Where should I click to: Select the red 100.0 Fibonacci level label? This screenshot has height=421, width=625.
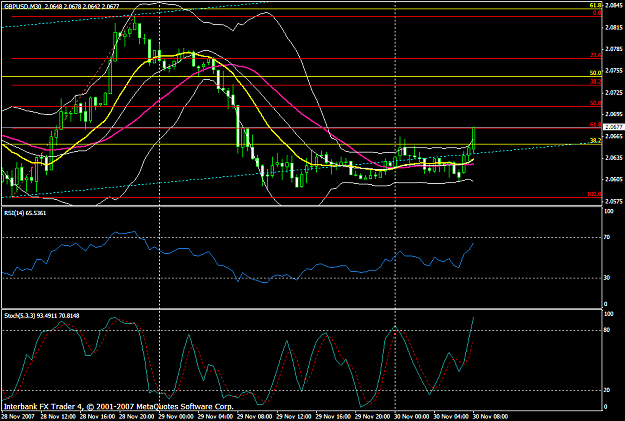pos(594,194)
